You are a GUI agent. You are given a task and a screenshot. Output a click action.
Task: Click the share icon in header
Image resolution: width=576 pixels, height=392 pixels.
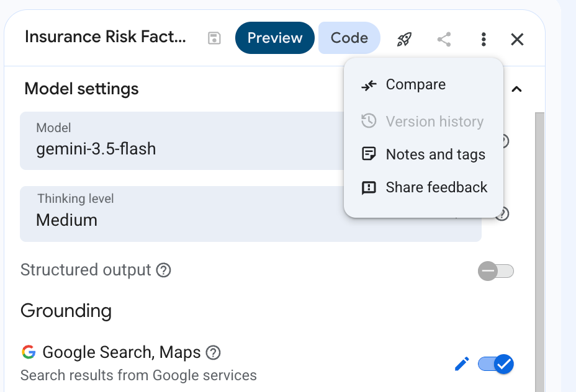click(444, 39)
